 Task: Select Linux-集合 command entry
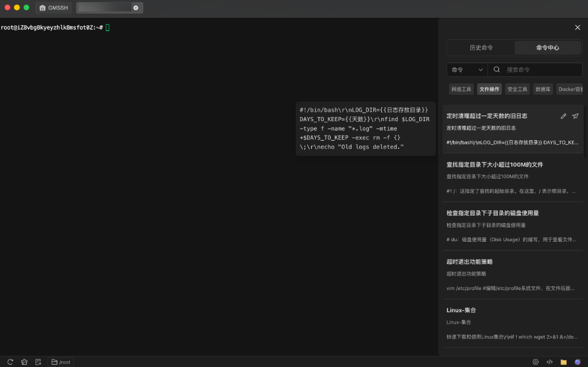pos(513,323)
